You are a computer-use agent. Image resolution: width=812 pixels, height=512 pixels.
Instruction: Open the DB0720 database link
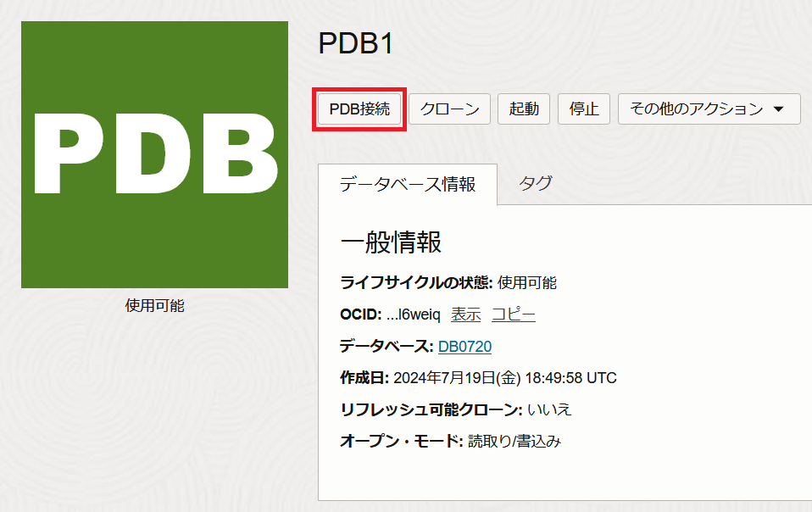464,346
